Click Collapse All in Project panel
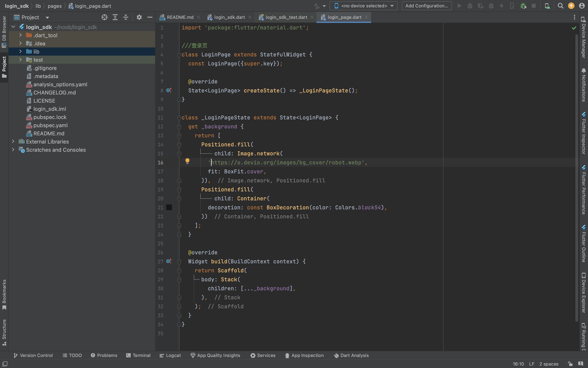The height and width of the screenshot is (368, 588). point(126,17)
